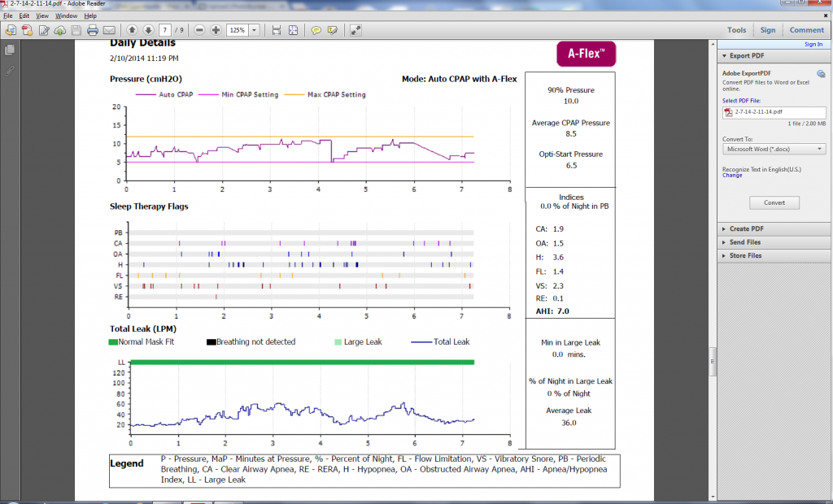Open the page thumbnails panel

click(x=10, y=50)
